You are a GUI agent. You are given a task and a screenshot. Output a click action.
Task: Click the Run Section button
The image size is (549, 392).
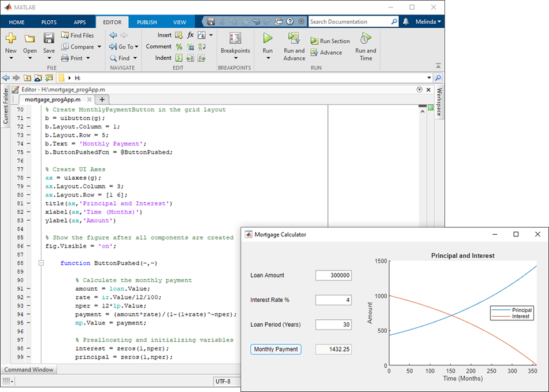pos(330,41)
